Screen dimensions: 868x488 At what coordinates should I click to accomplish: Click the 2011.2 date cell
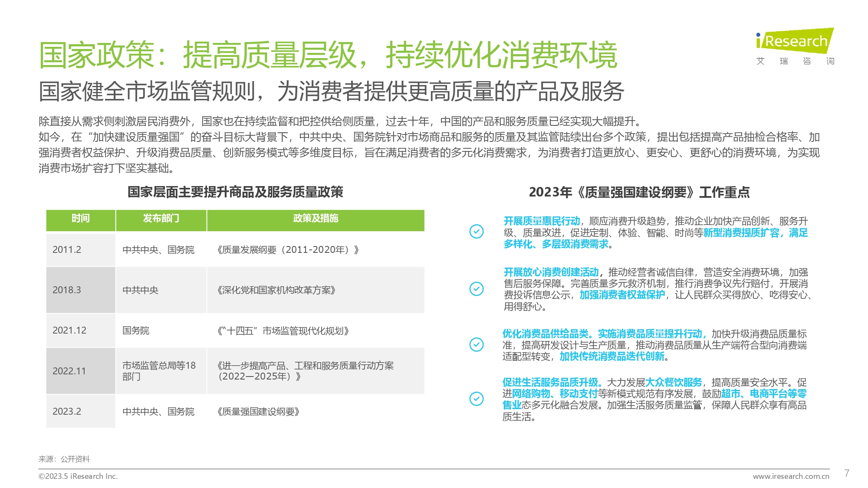click(67, 250)
